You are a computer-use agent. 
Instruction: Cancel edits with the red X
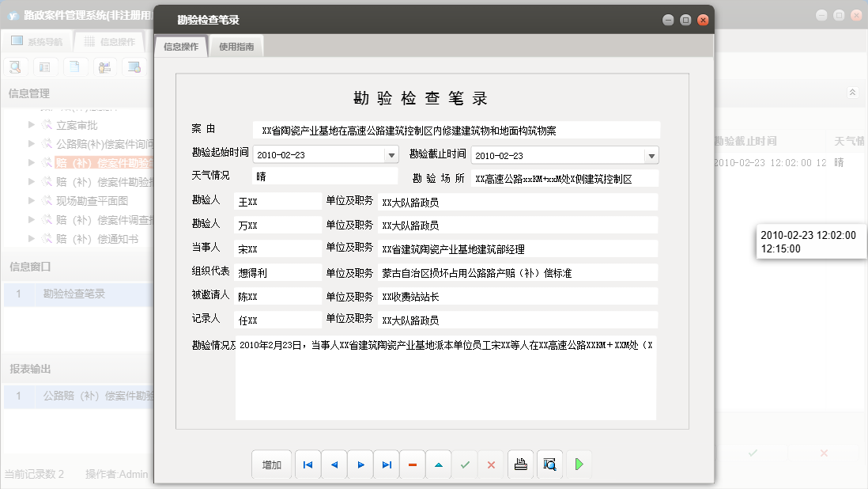point(490,464)
